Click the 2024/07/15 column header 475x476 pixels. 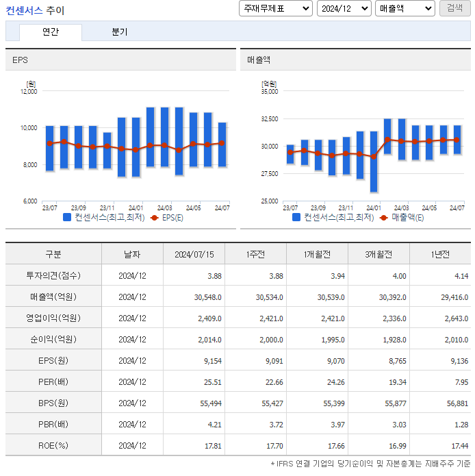(x=194, y=254)
